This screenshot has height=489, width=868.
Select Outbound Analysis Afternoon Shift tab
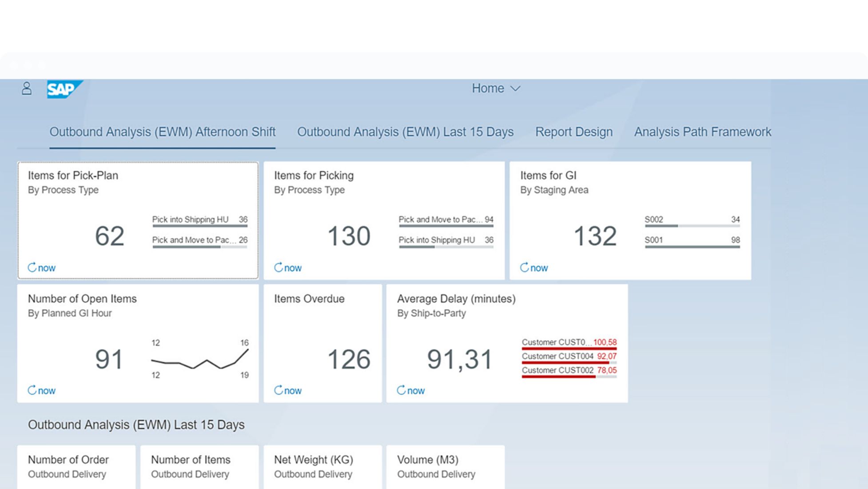click(162, 132)
